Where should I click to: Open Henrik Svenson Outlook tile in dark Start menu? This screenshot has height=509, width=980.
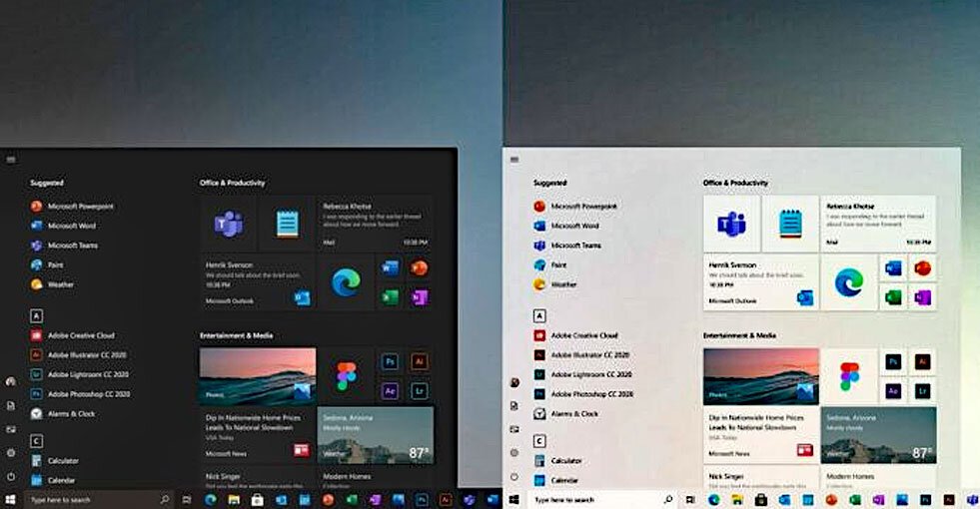pyautogui.click(x=258, y=282)
